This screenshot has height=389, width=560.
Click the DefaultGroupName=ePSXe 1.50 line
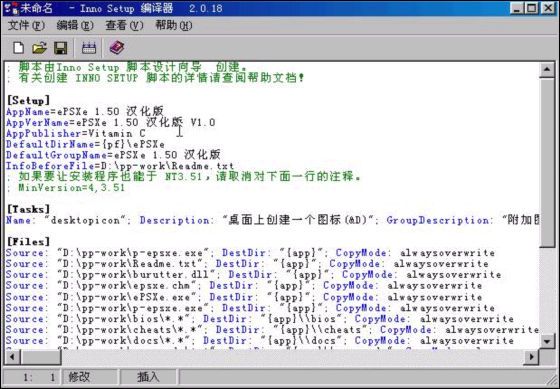(x=113, y=155)
